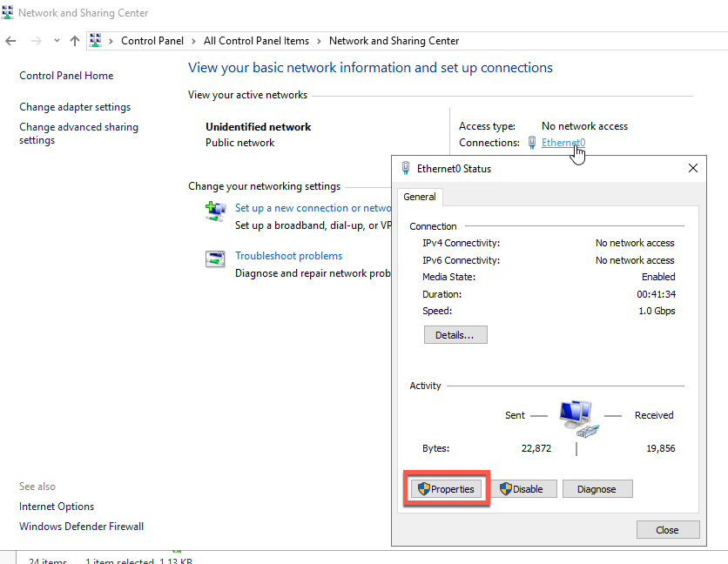Click IPv6 Connectivity 'No network access' value
Image resolution: width=728 pixels, height=564 pixels.
click(635, 260)
